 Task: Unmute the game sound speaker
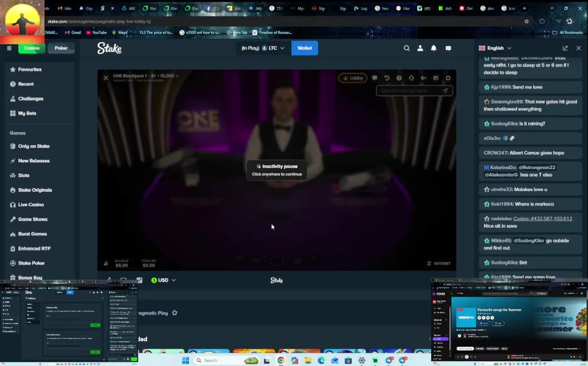423,78
